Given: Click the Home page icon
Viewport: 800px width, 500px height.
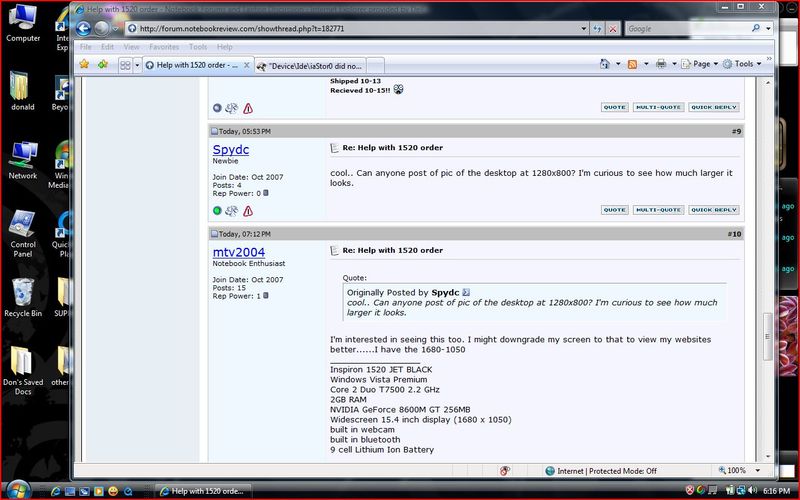Looking at the screenshot, I should (605, 64).
